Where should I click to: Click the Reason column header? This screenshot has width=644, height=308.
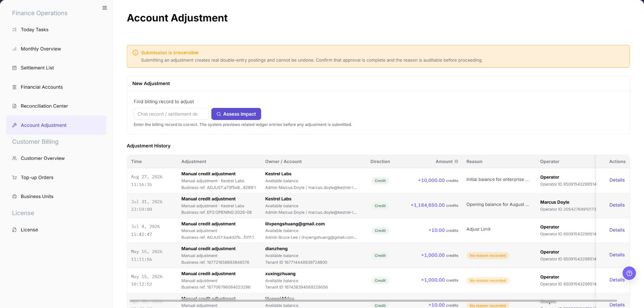click(x=474, y=162)
